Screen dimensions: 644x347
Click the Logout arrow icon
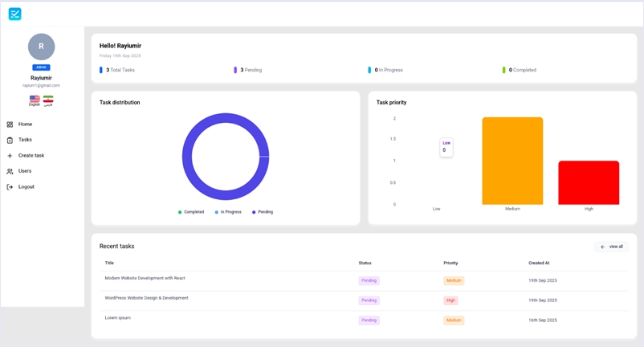tap(10, 187)
